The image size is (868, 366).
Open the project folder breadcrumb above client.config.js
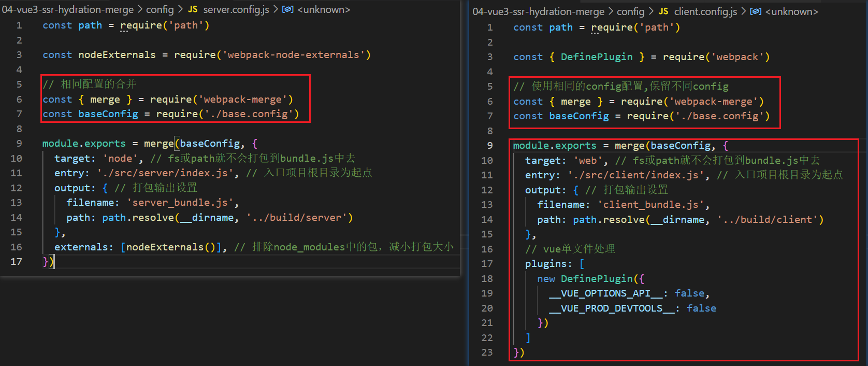539,11
